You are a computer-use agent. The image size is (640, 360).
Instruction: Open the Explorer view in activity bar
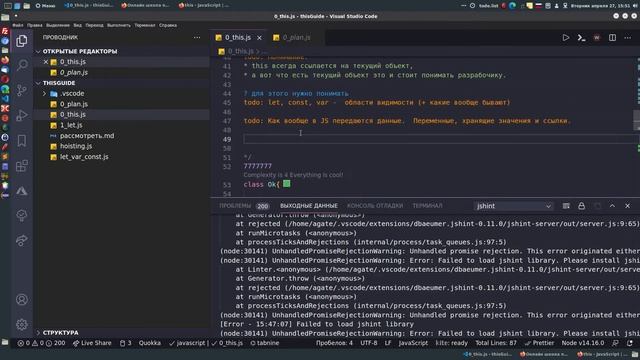(x=22, y=41)
